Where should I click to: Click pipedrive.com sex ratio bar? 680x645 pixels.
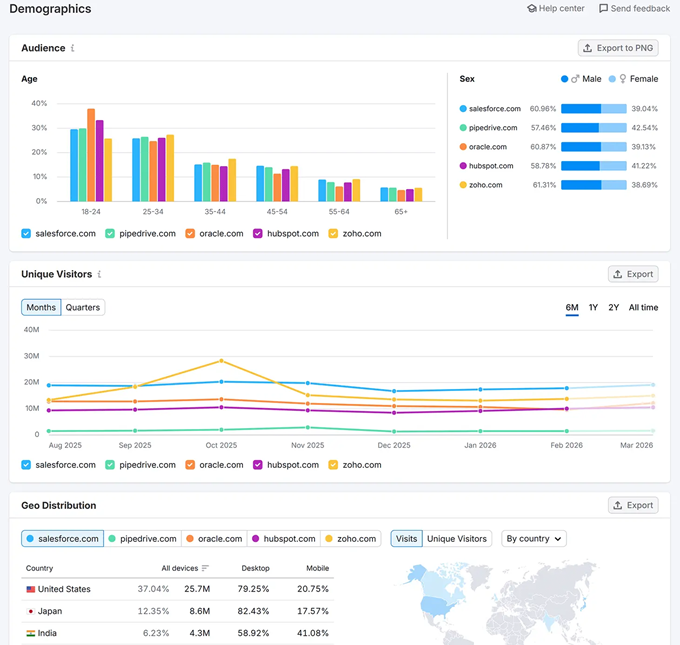pos(594,128)
